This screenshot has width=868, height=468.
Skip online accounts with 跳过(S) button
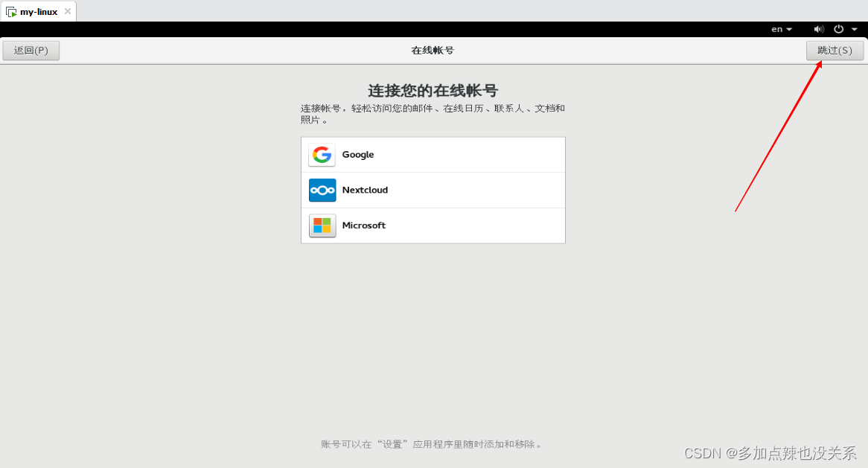point(835,51)
